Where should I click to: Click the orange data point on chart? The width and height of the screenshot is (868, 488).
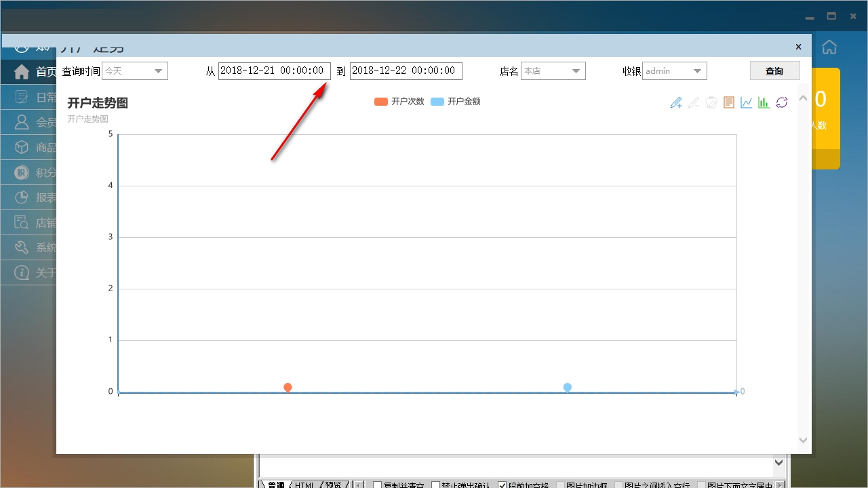click(288, 388)
